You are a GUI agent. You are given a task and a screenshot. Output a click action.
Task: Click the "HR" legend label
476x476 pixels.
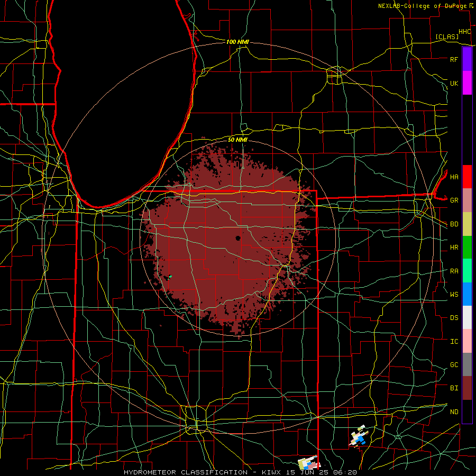[x=454, y=248]
